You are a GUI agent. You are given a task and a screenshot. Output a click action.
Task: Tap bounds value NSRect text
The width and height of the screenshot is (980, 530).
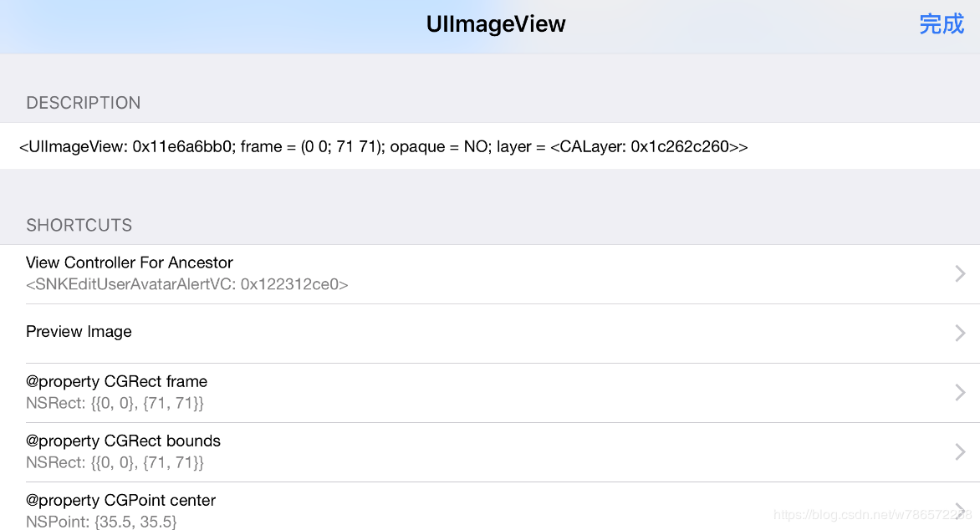pos(115,462)
